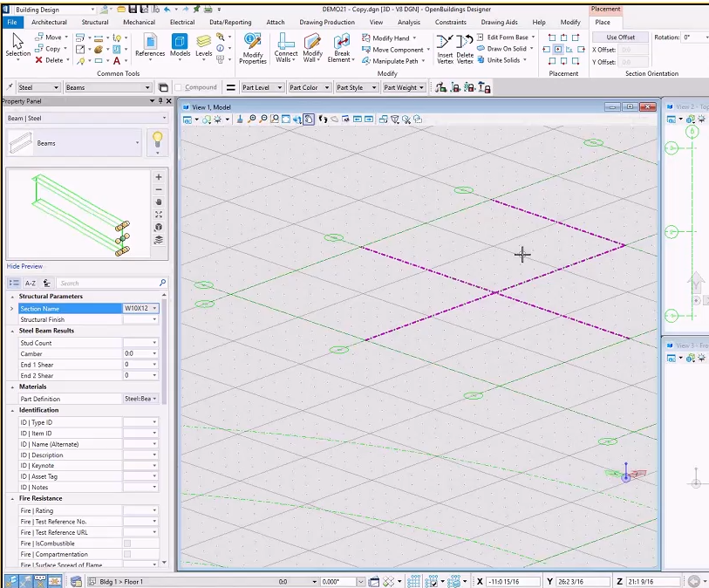Toggle the Compound checkbox
The height and width of the screenshot is (588, 709).
[x=178, y=87]
